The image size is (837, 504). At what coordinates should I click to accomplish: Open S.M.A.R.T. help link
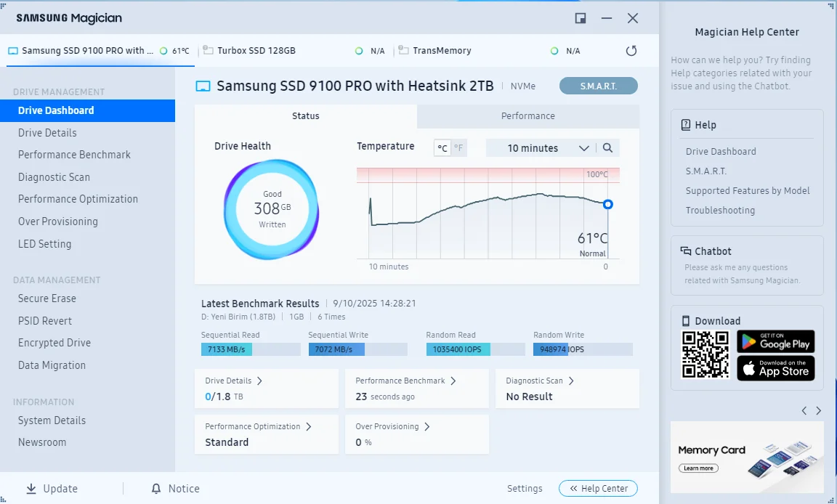point(705,171)
